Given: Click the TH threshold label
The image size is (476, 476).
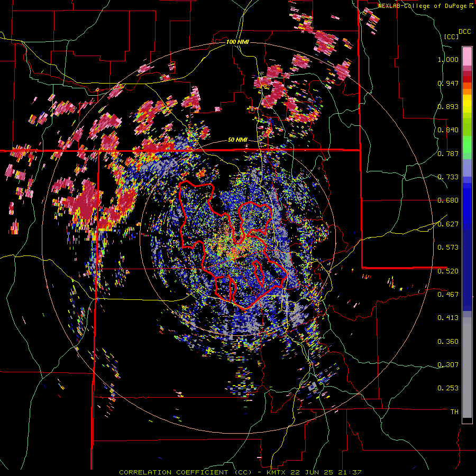Looking at the screenshot, I should click(x=454, y=412).
